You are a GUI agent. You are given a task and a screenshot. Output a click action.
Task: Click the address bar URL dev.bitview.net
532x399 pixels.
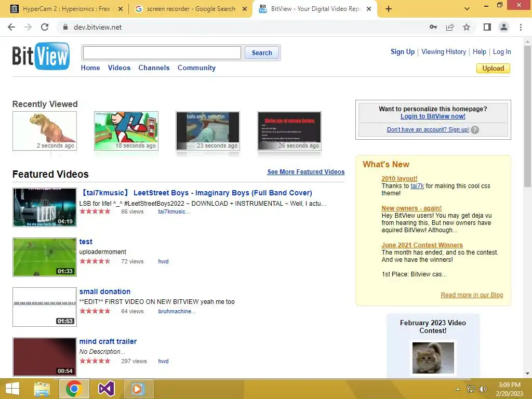click(x=97, y=27)
